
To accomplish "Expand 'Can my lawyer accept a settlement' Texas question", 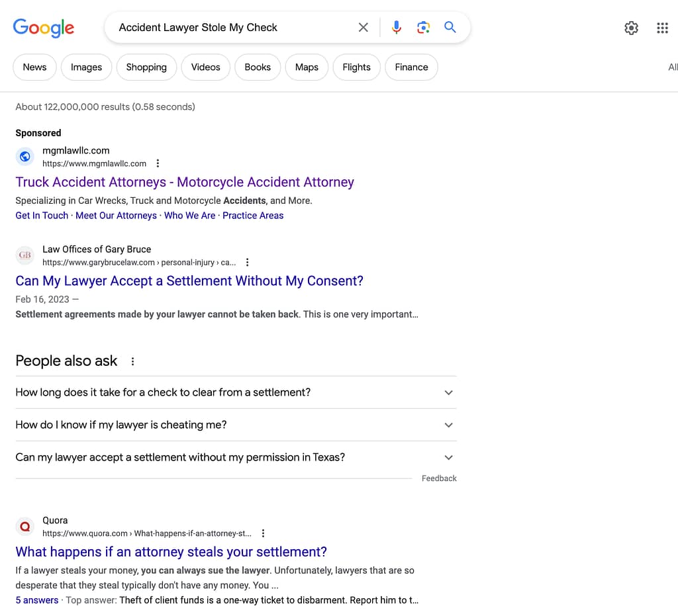I will click(x=236, y=457).
